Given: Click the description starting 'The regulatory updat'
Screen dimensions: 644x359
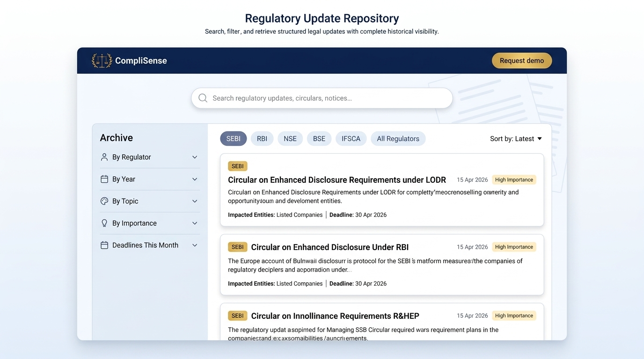Looking at the screenshot, I should click(363, 334).
